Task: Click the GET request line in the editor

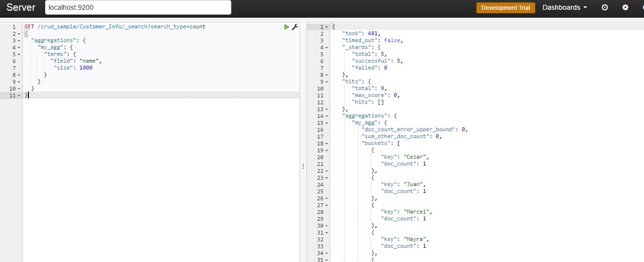Action: click(115, 27)
